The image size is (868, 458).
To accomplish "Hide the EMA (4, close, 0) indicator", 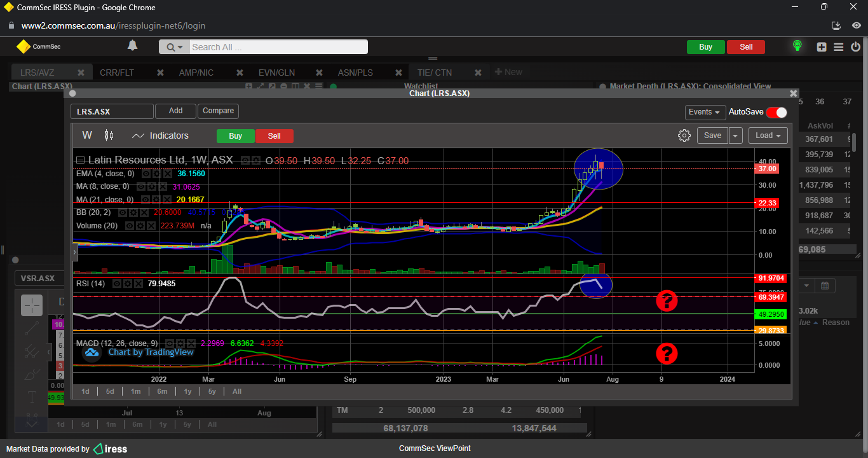I will click(146, 174).
